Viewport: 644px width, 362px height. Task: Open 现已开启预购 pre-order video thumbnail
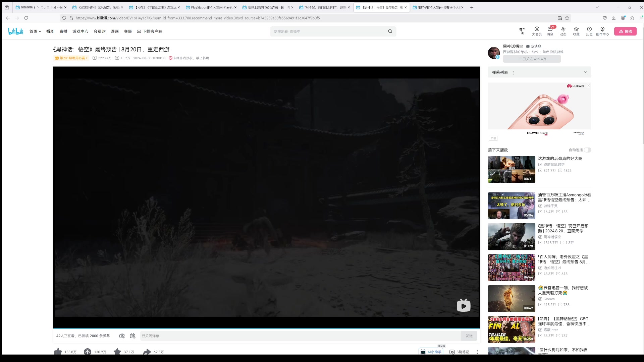click(512, 237)
